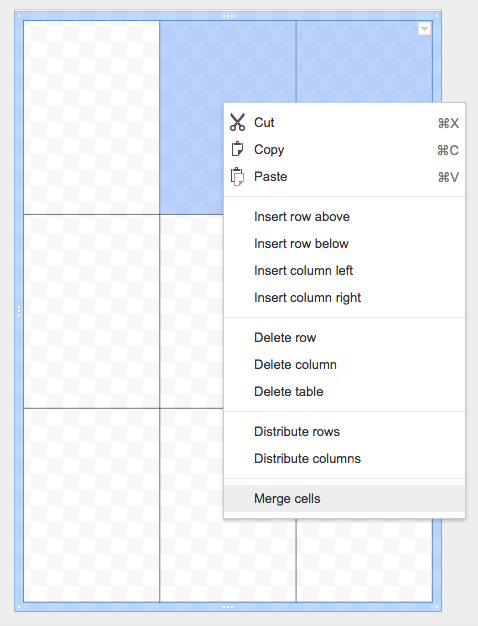Click the middle-left table cell
Viewport: 478px width, 626px height.
(x=91, y=311)
